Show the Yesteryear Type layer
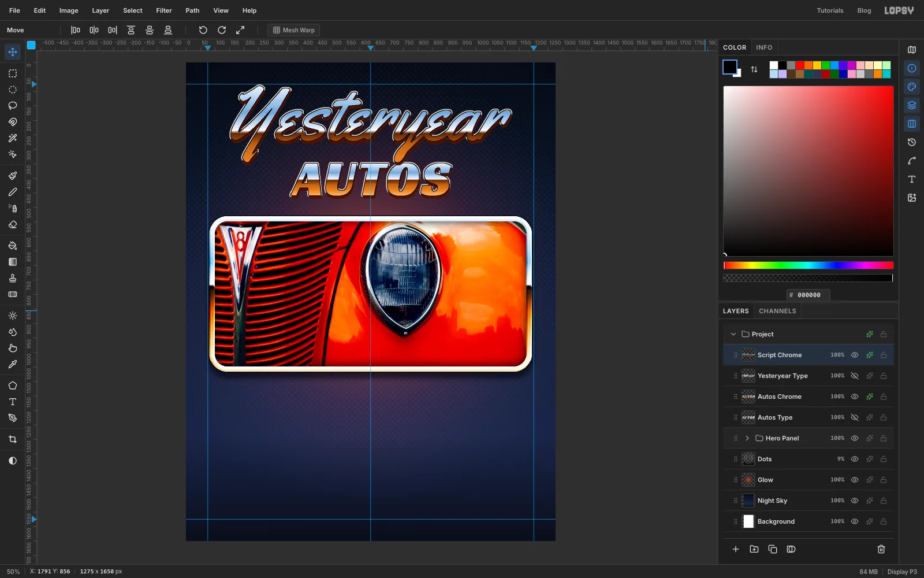 click(x=855, y=376)
